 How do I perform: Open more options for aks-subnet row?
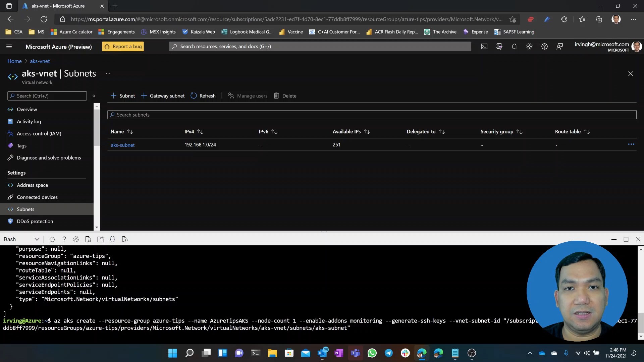click(631, 144)
